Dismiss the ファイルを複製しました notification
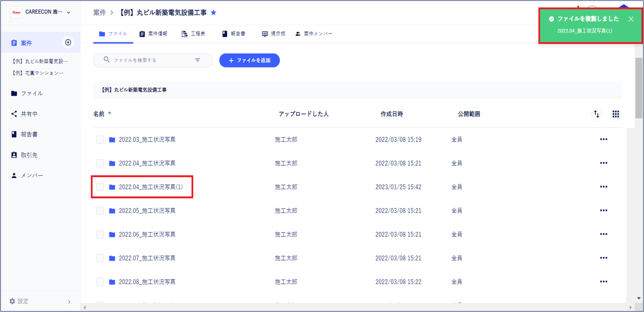This screenshot has height=312, width=644. 631,19
